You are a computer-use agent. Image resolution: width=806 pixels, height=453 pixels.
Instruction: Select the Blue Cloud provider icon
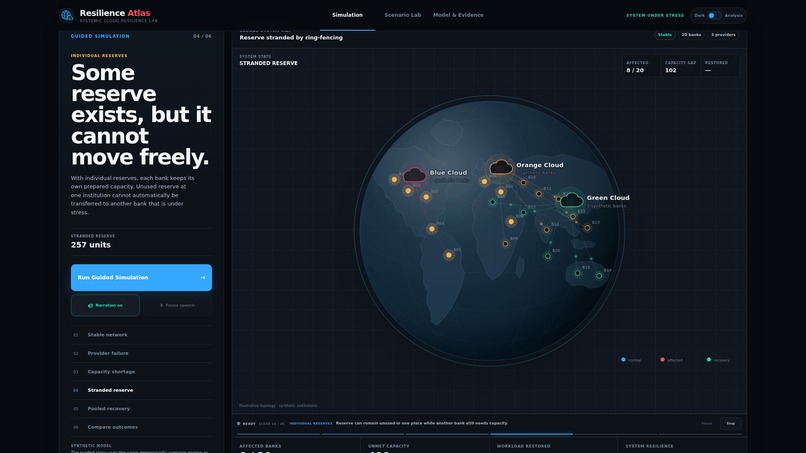pos(414,175)
